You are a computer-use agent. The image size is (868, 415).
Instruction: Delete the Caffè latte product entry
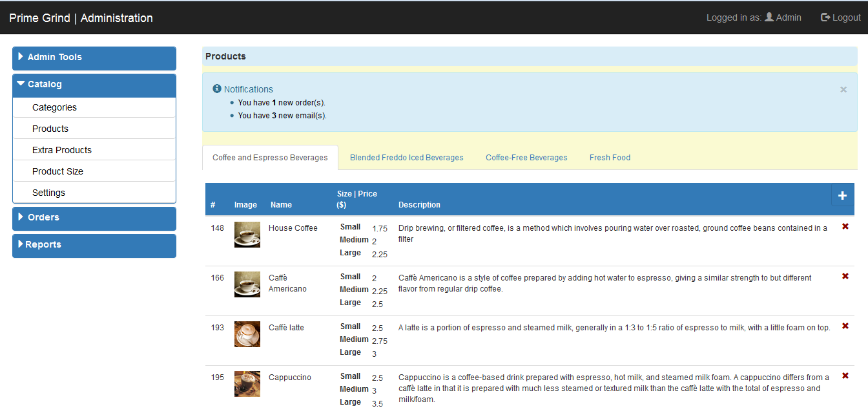[x=845, y=326]
